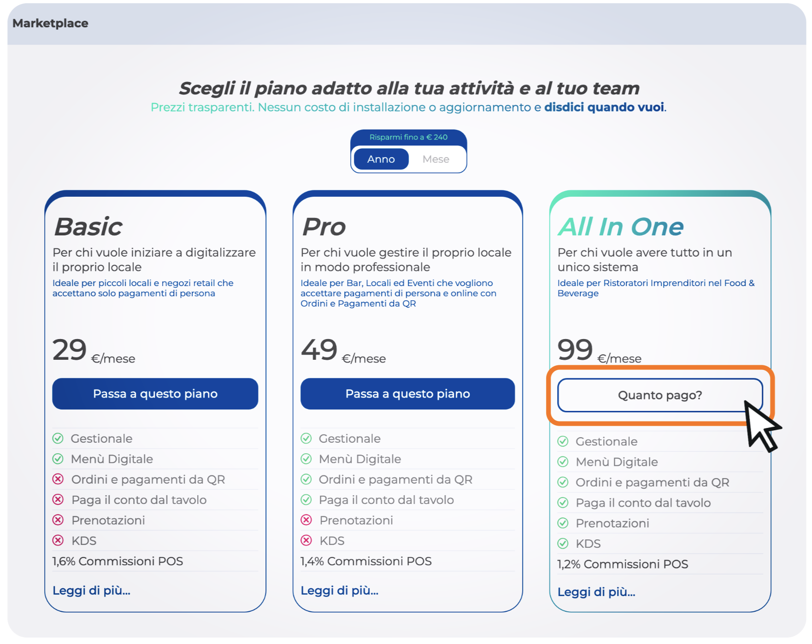
Task: Click the 1,6% Commissioni POS text
Action: [x=118, y=561]
